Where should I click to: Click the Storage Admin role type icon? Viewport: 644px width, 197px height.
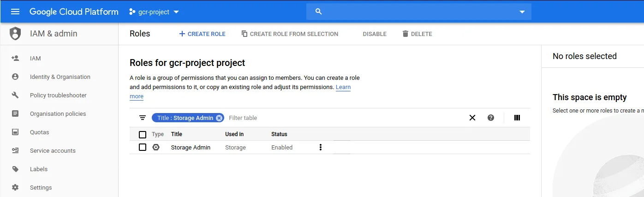pyautogui.click(x=156, y=147)
